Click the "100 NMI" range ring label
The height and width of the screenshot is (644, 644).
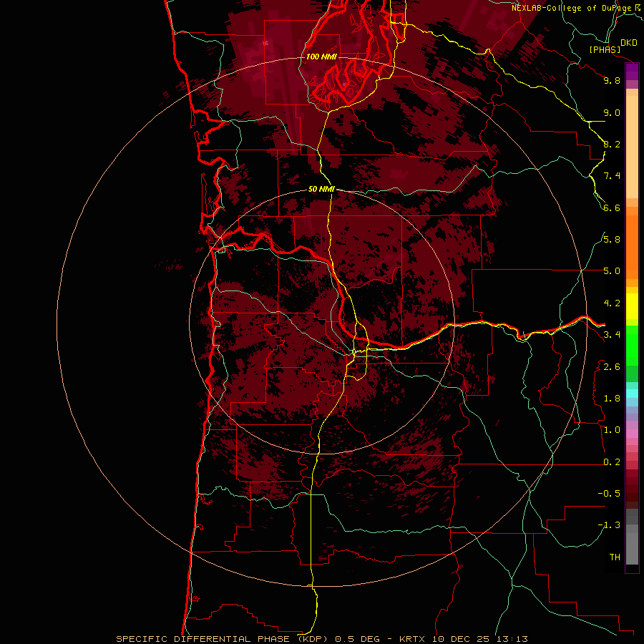pos(321,57)
